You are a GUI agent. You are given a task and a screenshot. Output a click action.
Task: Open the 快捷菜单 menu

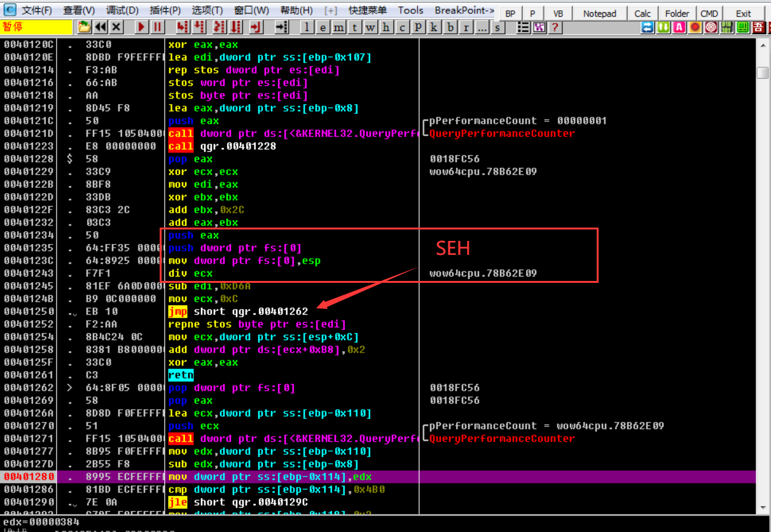tap(368, 10)
